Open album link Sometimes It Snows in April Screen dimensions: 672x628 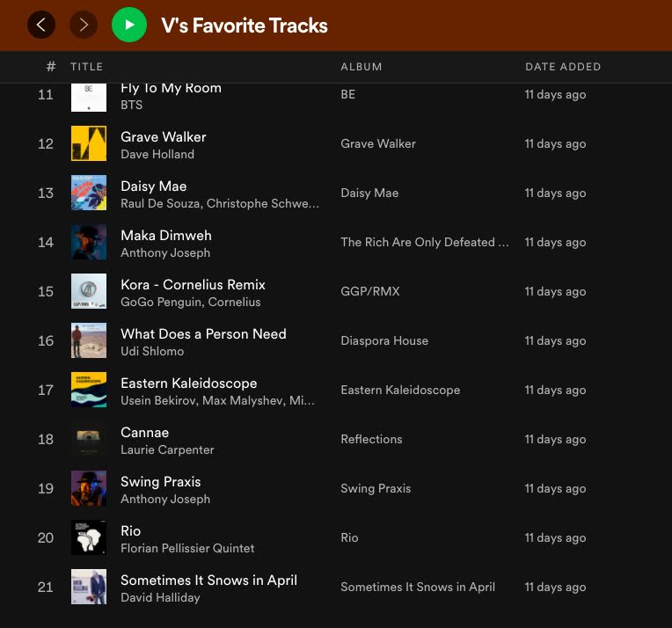[418, 588]
